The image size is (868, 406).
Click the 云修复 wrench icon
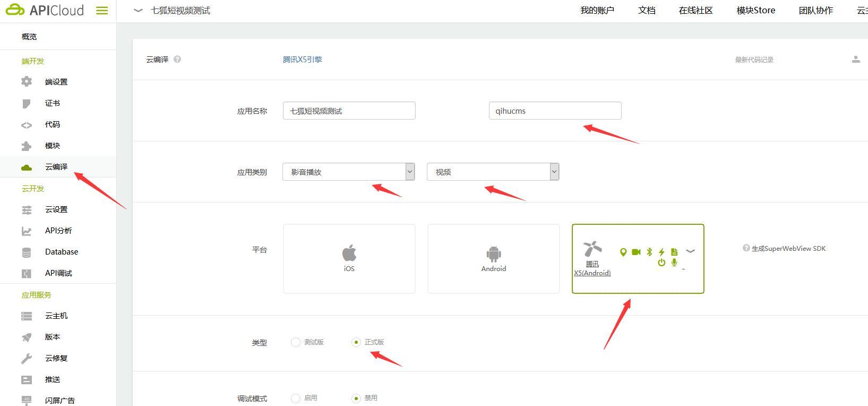(27, 359)
